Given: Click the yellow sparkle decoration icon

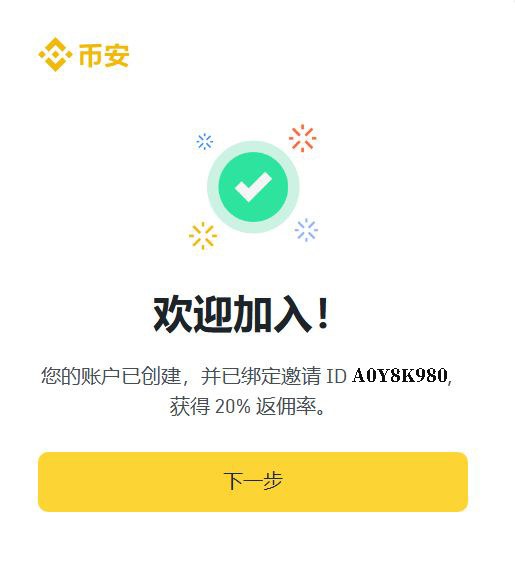Looking at the screenshot, I should [203, 236].
